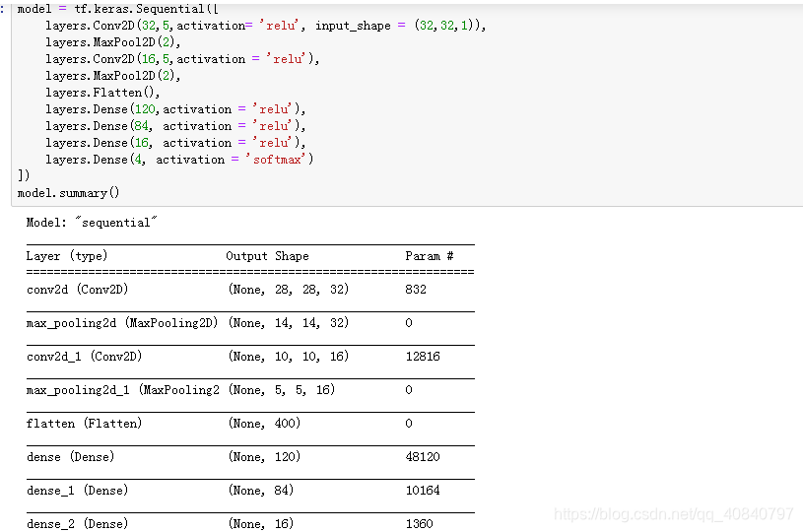Click the 'layers.Dense(84' code line
This screenshot has width=803, height=532.
tap(175, 126)
